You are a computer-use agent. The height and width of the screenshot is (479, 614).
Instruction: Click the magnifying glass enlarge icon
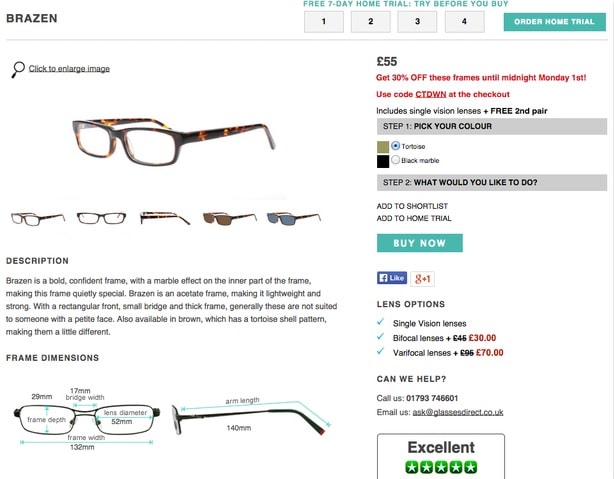pos(18,69)
